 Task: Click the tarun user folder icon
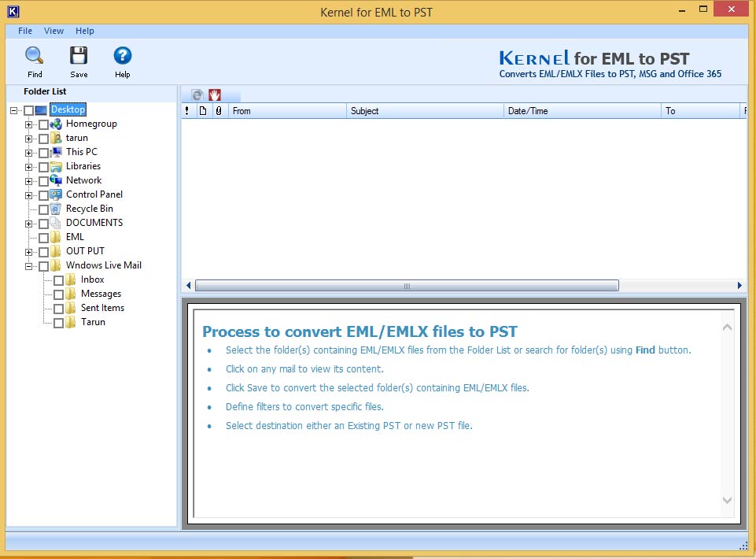point(56,138)
